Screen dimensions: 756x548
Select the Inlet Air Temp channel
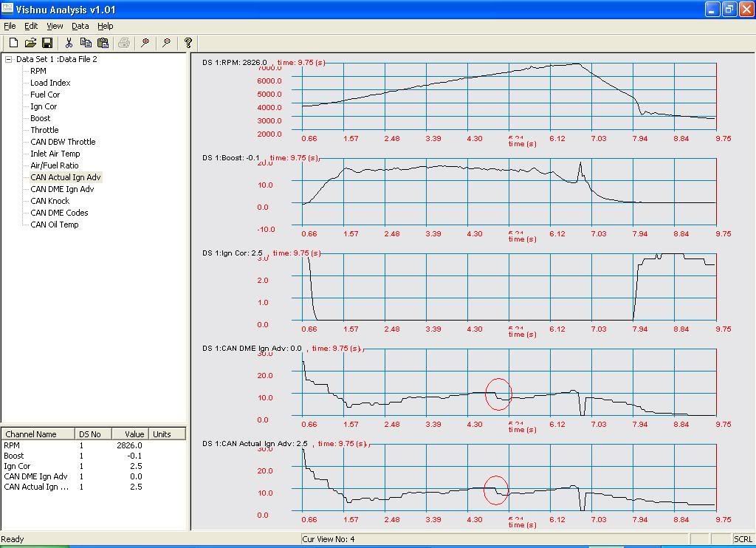[55, 154]
